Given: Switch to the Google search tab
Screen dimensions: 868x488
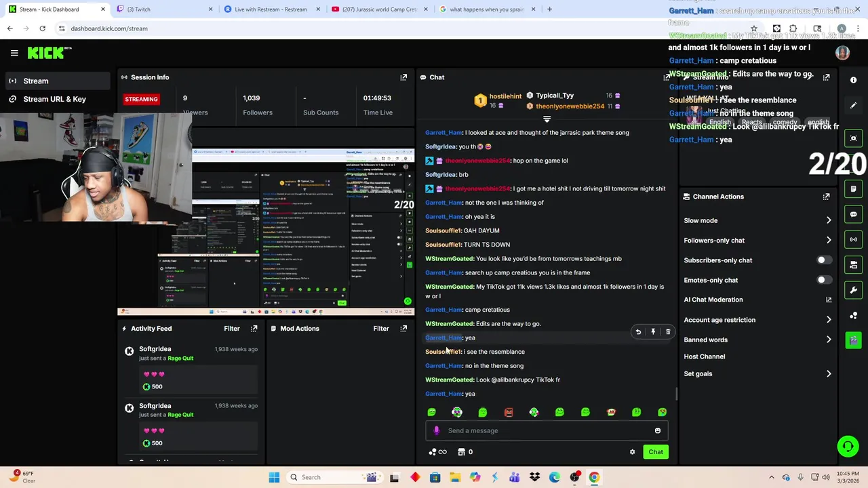Looking at the screenshot, I should [x=488, y=9].
